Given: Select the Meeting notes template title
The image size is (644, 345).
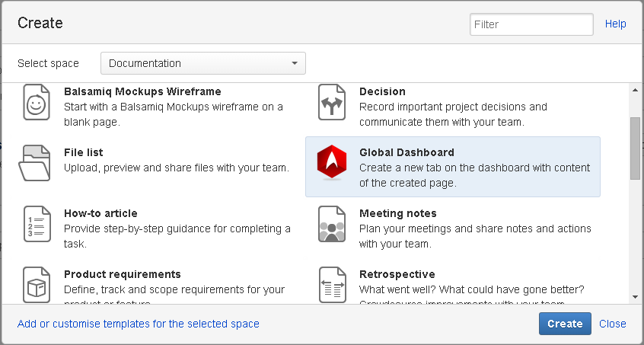Looking at the screenshot, I should click(397, 213).
